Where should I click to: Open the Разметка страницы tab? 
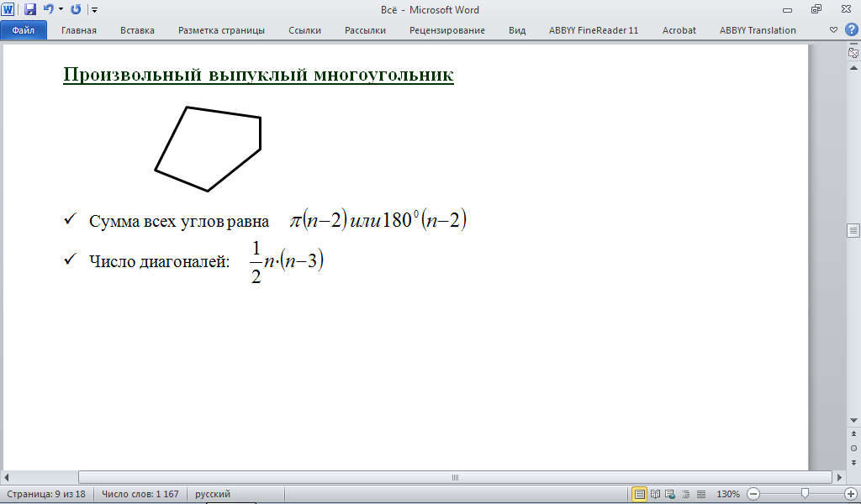[221, 30]
